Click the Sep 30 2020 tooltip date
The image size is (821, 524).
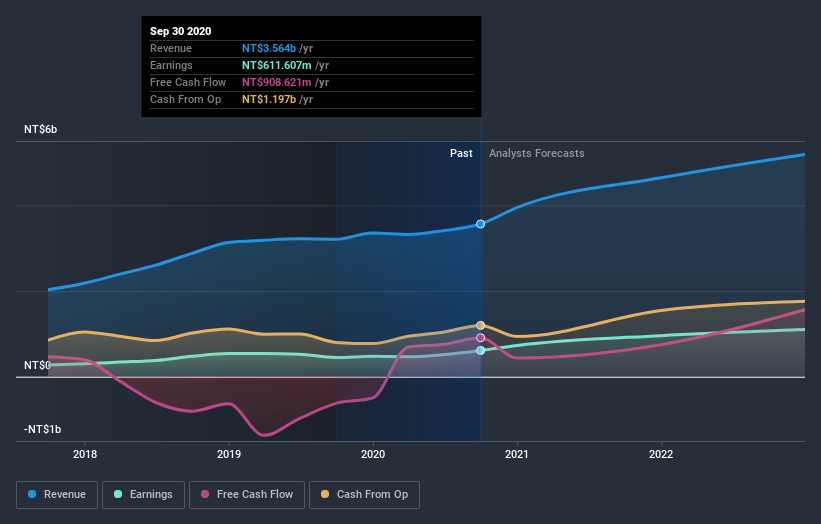click(x=181, y=31)
